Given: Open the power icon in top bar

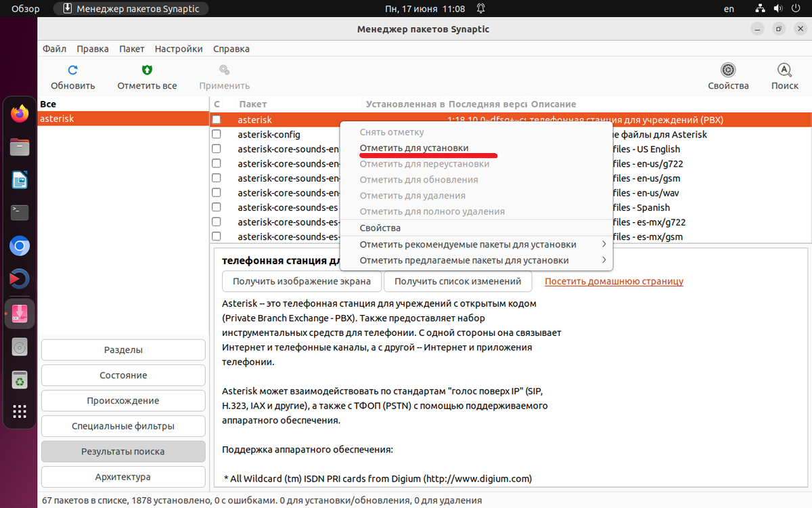Looking at the screenshot, I should point(796,9).
